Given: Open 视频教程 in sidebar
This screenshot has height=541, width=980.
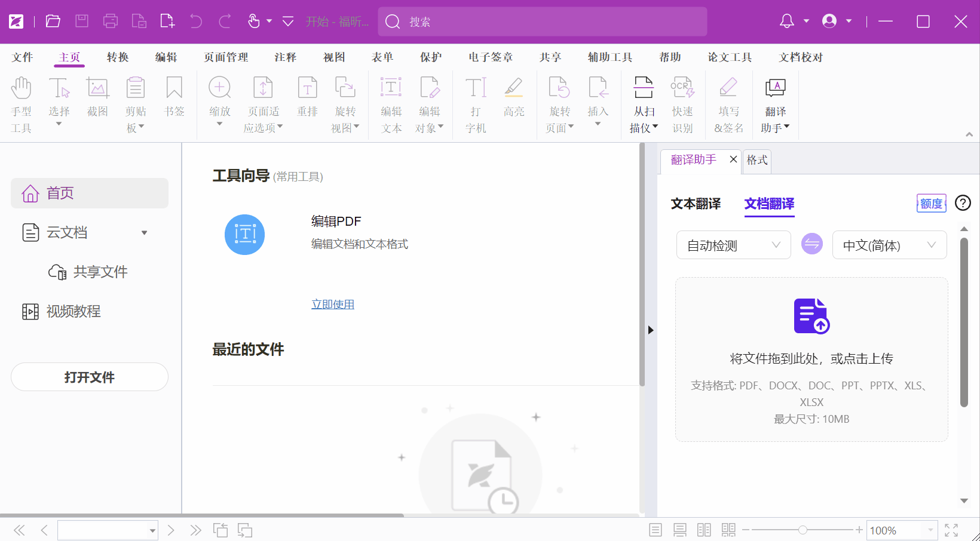Looking at the screenshot, I should [62, 311].
